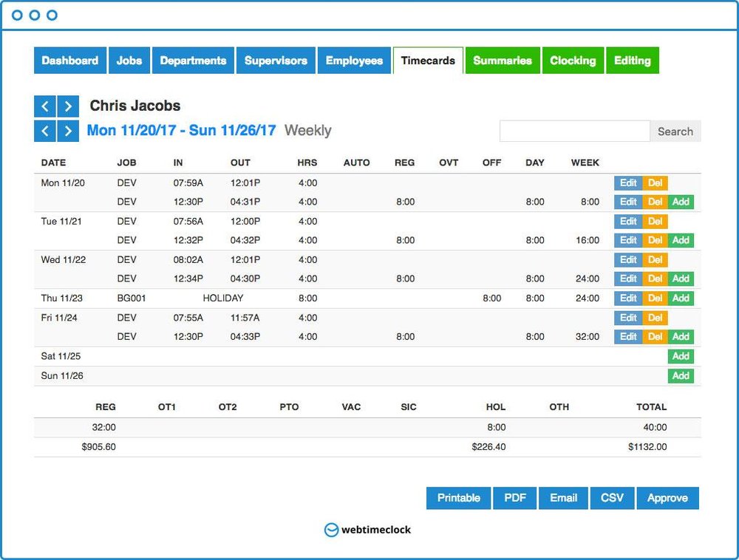Image resolution: width=739 pixels, height=560 pixels.
Task: Open the Dashboard tab
Action: (69, 61)
